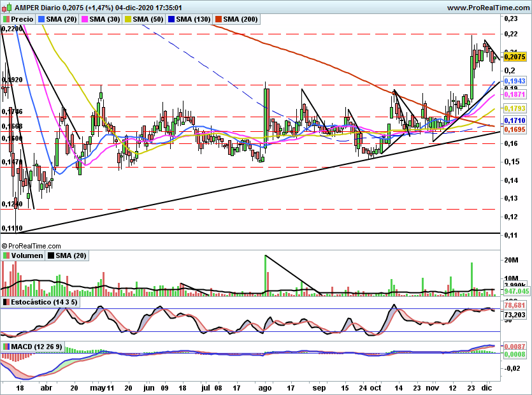
Task: Open the SMA (20) price indicator label
Action: (x=61, y=19)
